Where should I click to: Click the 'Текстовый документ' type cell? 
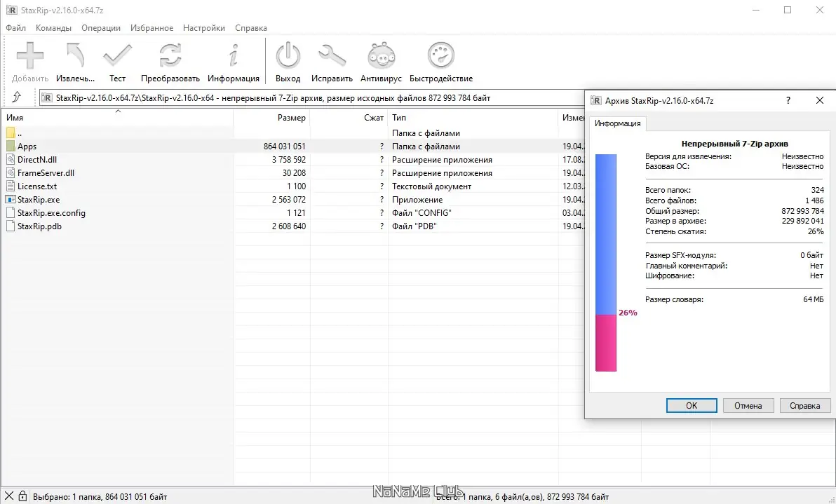pos(431,186)
